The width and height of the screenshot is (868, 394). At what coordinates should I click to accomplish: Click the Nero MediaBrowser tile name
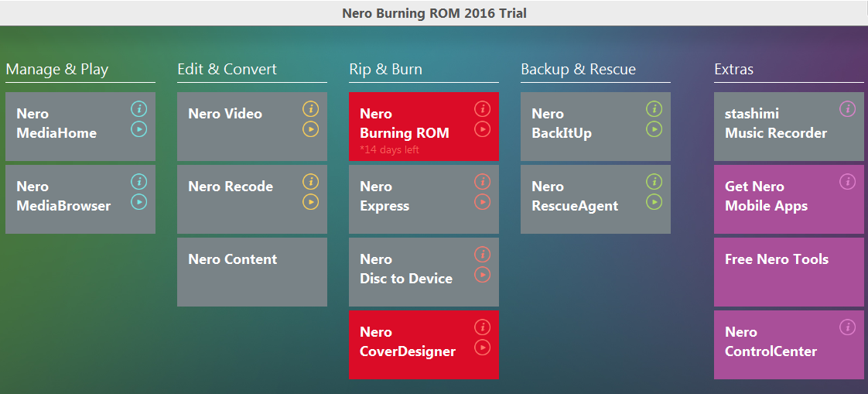point(63,197)
